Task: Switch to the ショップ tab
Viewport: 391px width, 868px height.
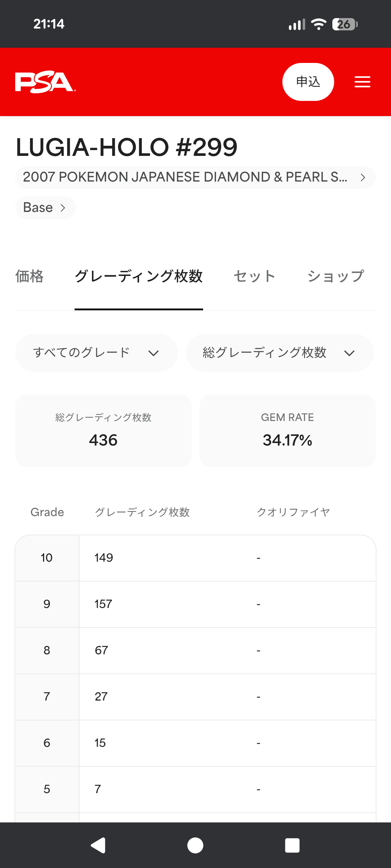Action: click(x=336, y=276)
